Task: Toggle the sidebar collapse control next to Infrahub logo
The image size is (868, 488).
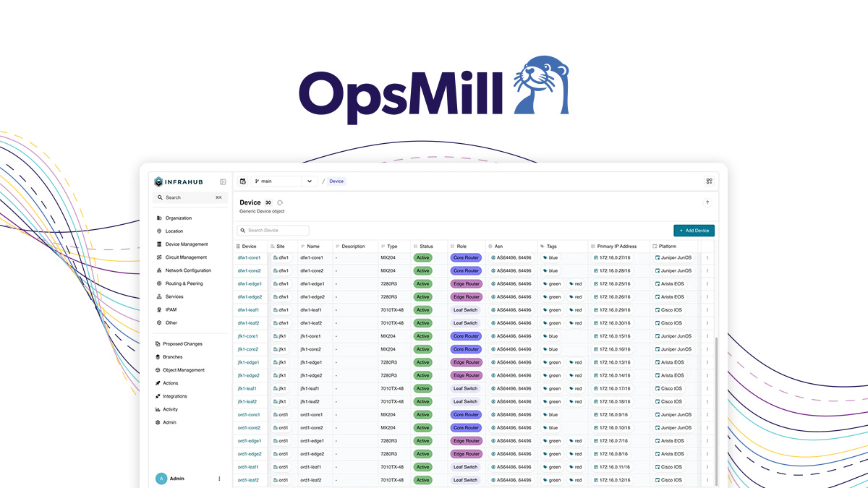Action: (x=222, y=181)
